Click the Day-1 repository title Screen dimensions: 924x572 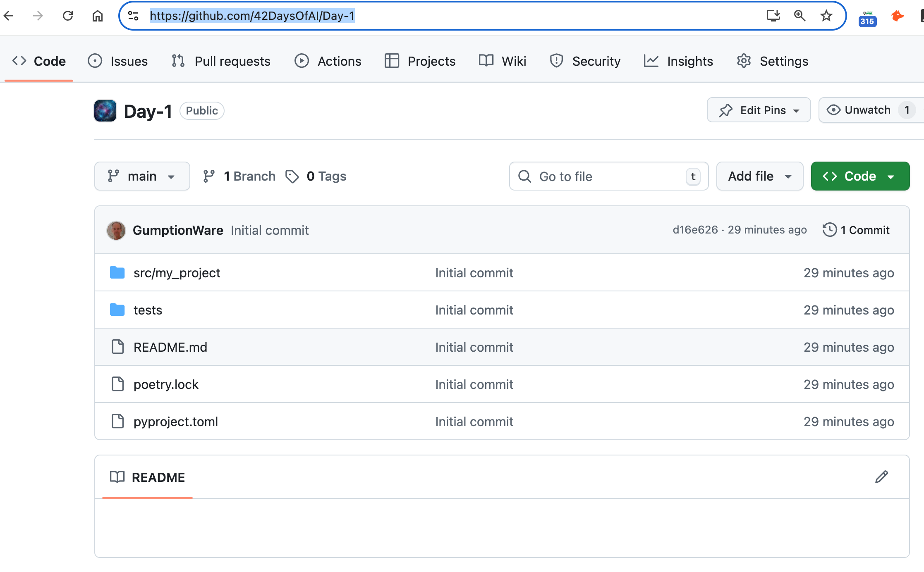coord(148,111)
